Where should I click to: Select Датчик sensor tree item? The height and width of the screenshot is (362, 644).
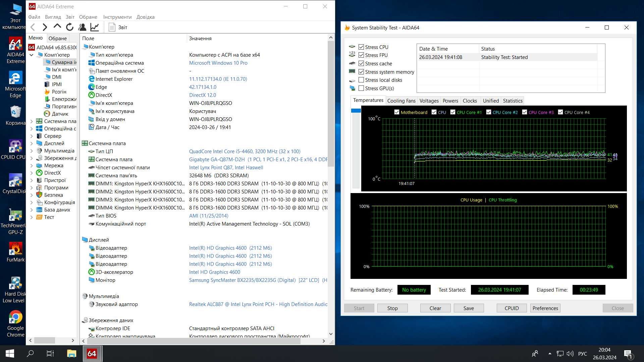[x=56, y=114]
